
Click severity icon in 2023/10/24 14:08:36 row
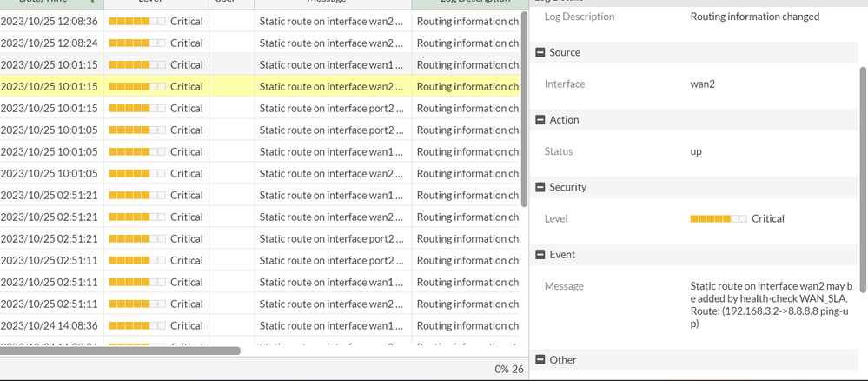[137, 325]
